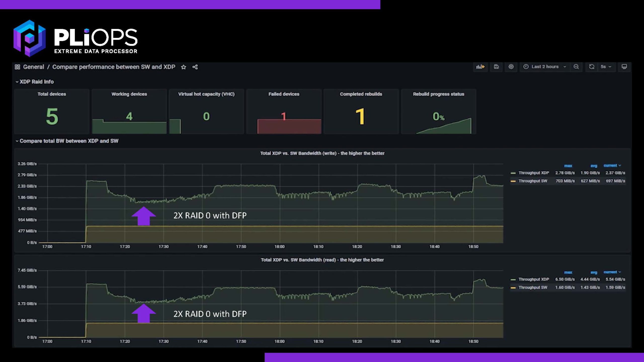The image size is (644, 362).
Task: Open the Last 2 hours time picker
Action: (x=545, y=67)
